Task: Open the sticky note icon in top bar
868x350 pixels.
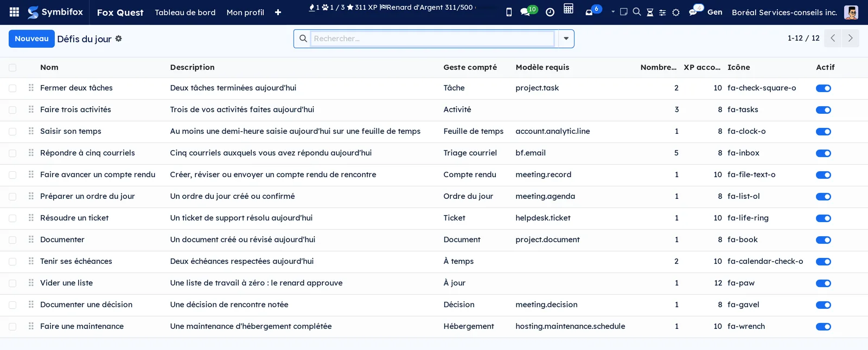Action: click(x=624, y=12)
